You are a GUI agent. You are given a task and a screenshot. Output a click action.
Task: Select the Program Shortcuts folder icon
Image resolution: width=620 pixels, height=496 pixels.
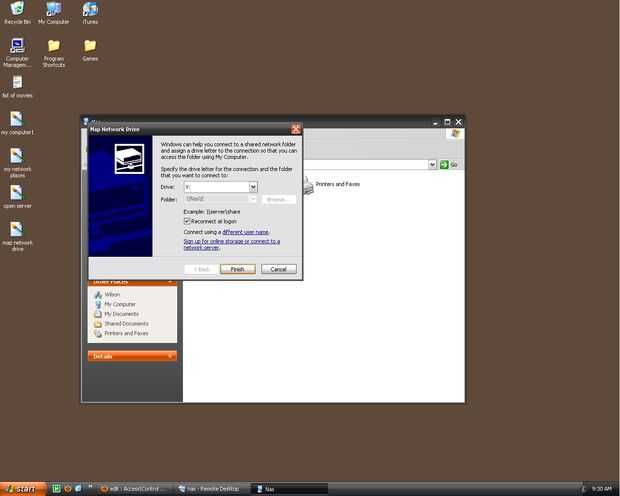[54, 53]
